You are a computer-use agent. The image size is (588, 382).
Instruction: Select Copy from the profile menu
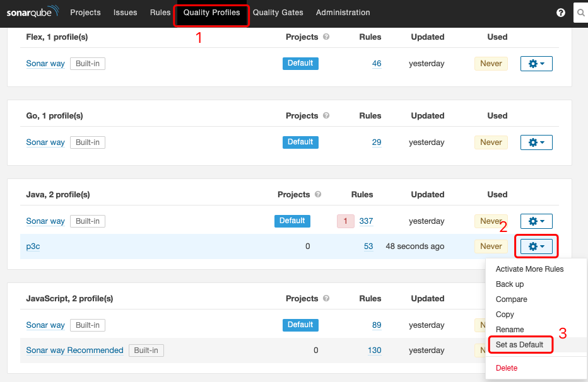[505, 314]
